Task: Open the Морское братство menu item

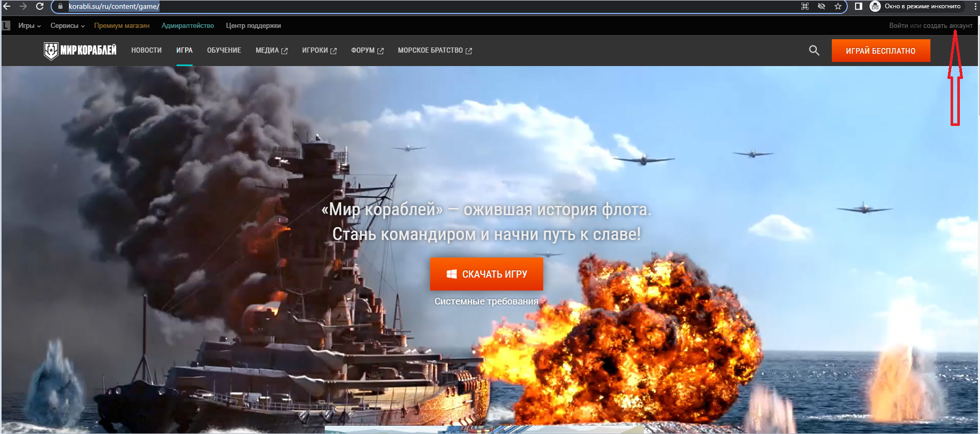Action: [435, 51]
